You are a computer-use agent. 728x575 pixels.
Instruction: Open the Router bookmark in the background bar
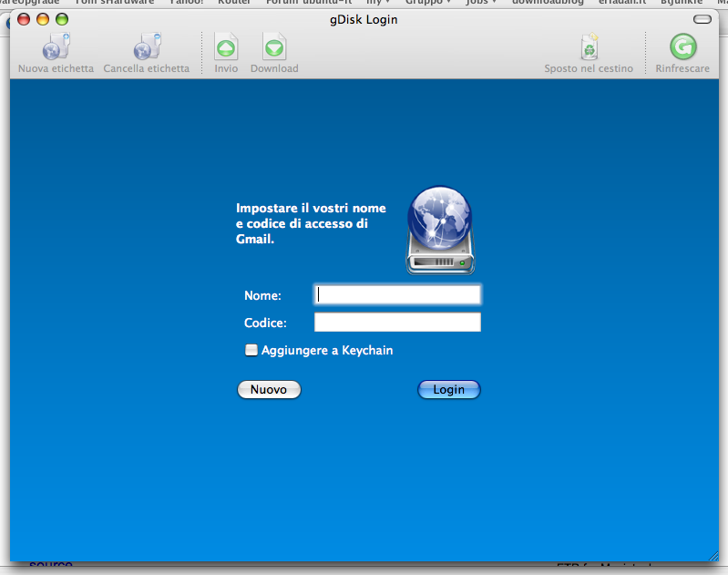(234, 3)
